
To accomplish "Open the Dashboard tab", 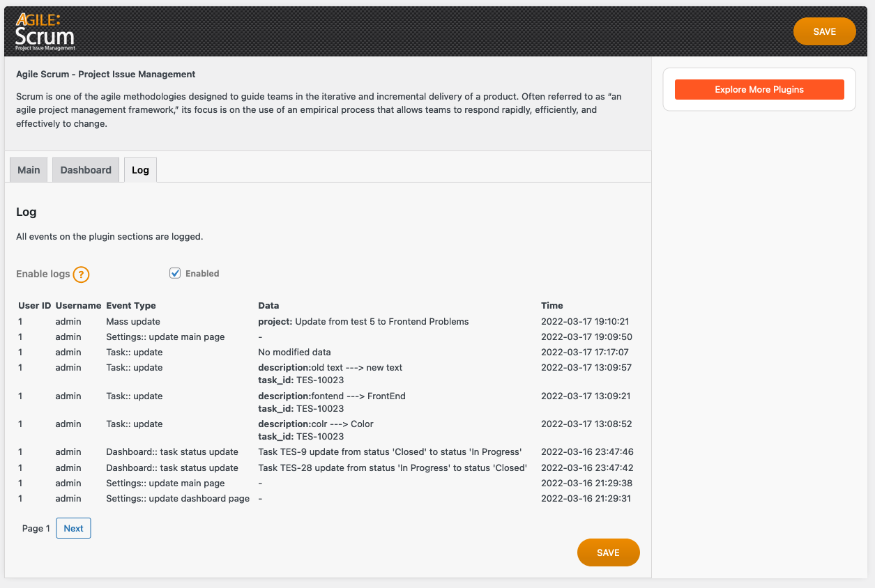I will 86,170.
